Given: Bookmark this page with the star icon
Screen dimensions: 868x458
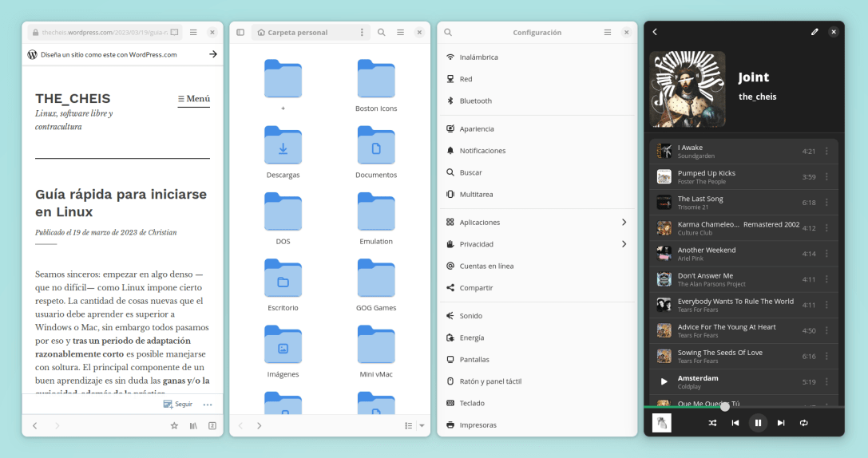Looking at the screenshot, I should 174,425.
